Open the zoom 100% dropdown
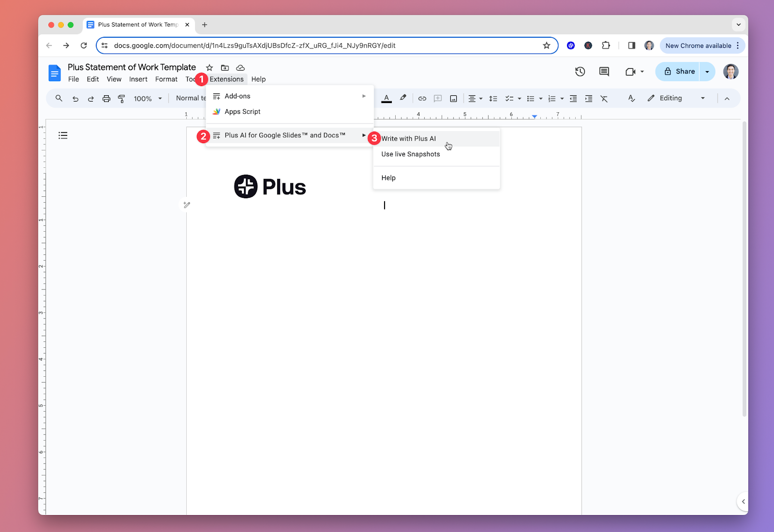This screenshot has height=532, width=774. [148, 99]
